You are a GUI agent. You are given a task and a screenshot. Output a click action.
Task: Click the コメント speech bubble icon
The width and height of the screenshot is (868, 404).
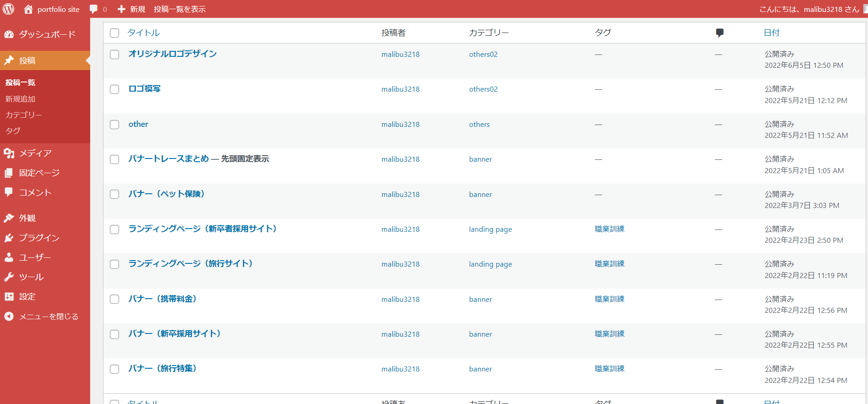click(9, 192)
